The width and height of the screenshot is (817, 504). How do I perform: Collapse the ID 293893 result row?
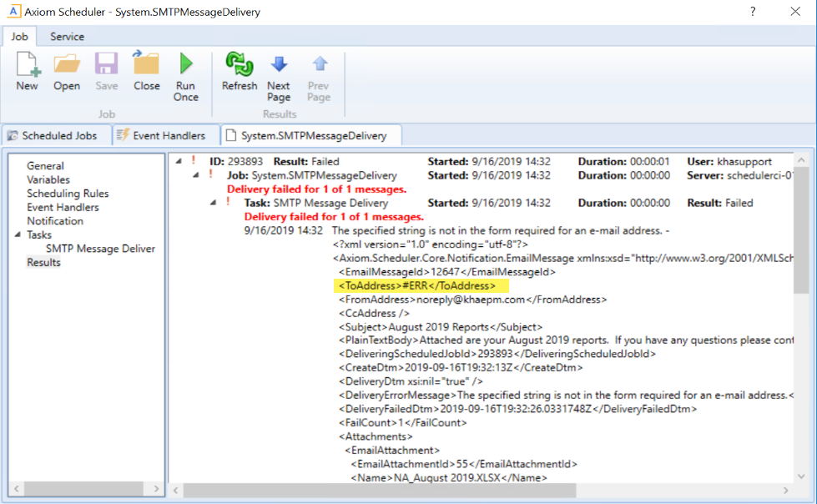coord(179,161)
